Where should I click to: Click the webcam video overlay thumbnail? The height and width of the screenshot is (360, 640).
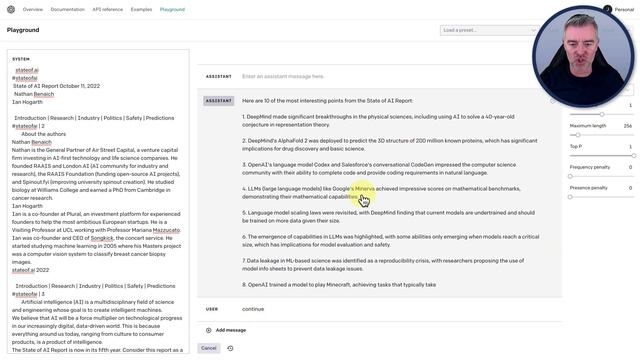[583, 57]
